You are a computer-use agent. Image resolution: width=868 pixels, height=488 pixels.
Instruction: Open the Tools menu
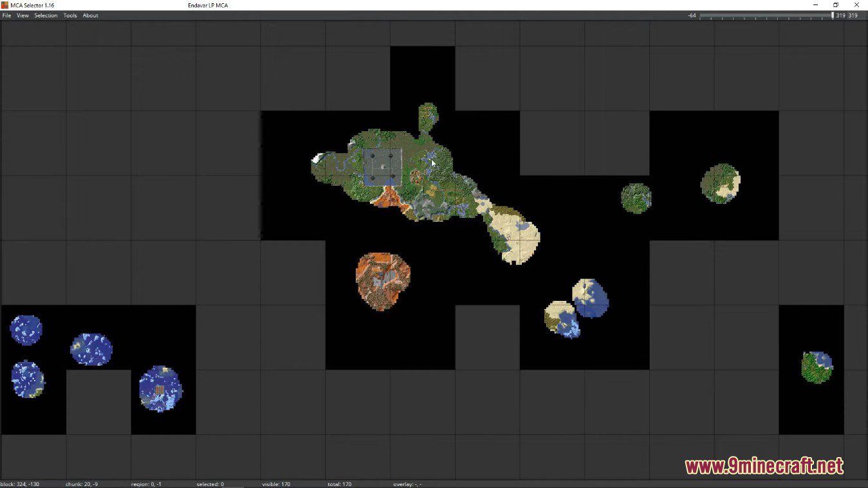click(x=70, y=15)
